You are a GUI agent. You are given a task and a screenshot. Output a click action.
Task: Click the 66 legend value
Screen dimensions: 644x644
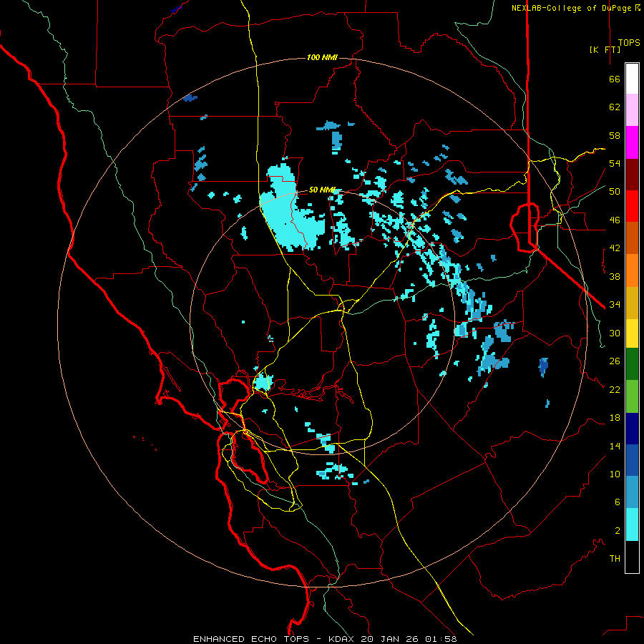coord(615,79)
